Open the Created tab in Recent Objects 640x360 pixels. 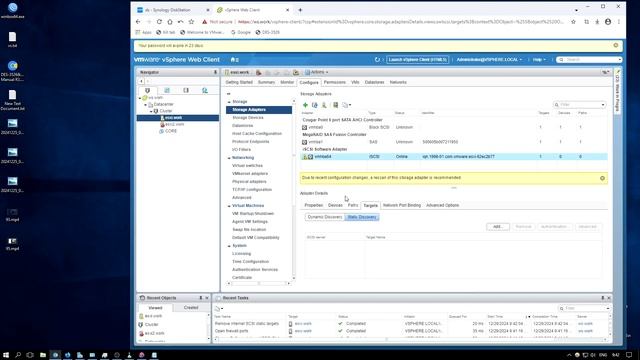pos(191,308)
